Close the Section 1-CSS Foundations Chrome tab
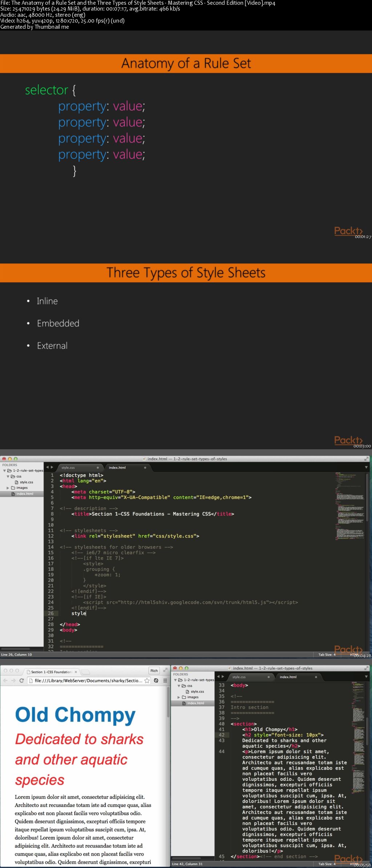 (76, 672)
